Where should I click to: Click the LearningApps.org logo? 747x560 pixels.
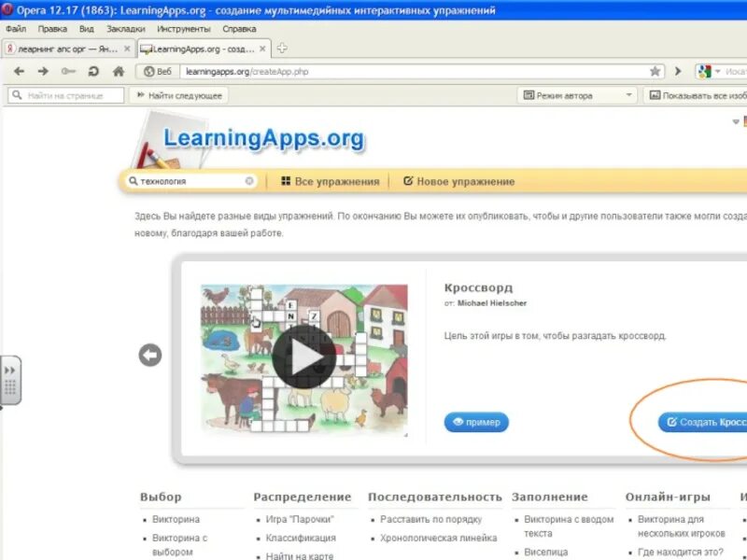coord(263,138)
